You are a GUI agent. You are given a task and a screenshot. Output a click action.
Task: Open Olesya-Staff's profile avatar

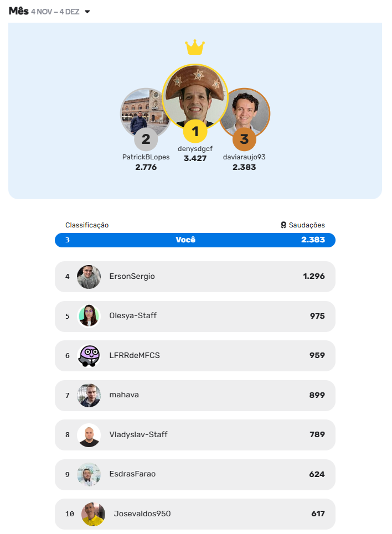tap(89, 316)
